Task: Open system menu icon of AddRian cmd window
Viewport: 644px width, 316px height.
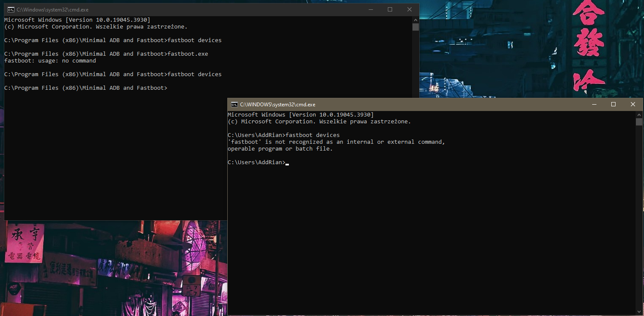Action: [x=234, y=105]
